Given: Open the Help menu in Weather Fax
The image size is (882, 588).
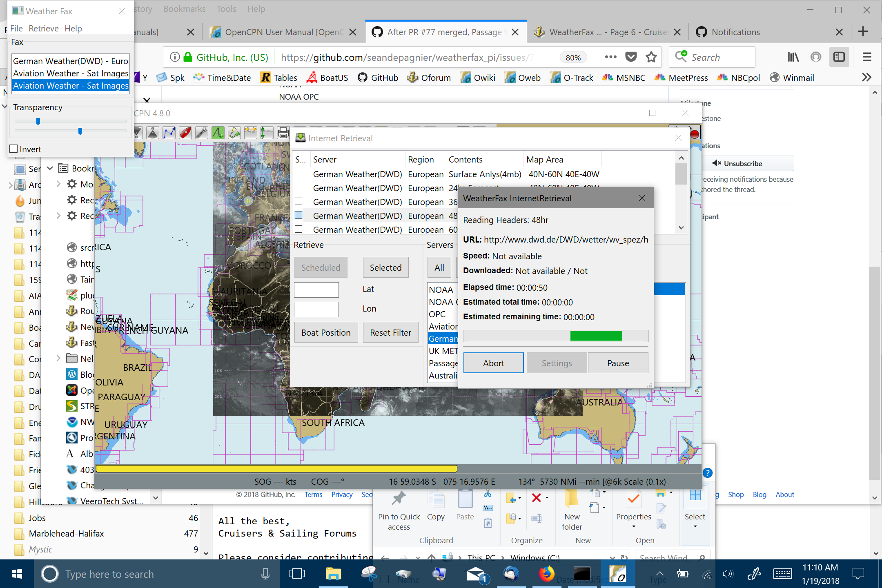Looking at the screenshot, I should point(73,28).
